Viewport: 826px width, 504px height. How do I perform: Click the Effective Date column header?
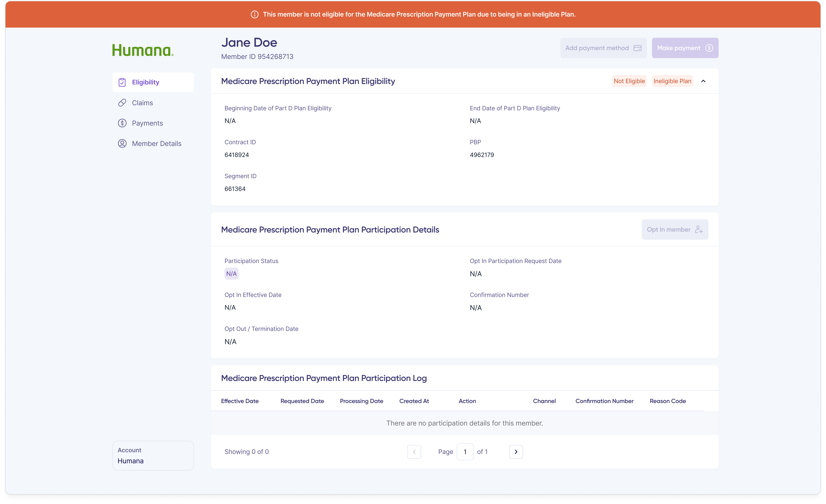coord(240,401)
